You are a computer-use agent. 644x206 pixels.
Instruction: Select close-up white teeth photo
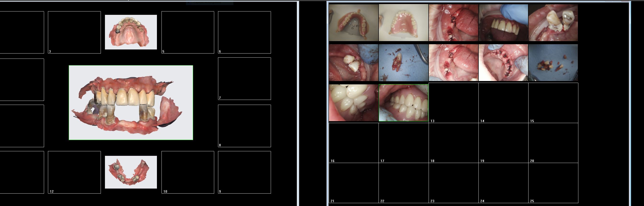pos(353,103)
